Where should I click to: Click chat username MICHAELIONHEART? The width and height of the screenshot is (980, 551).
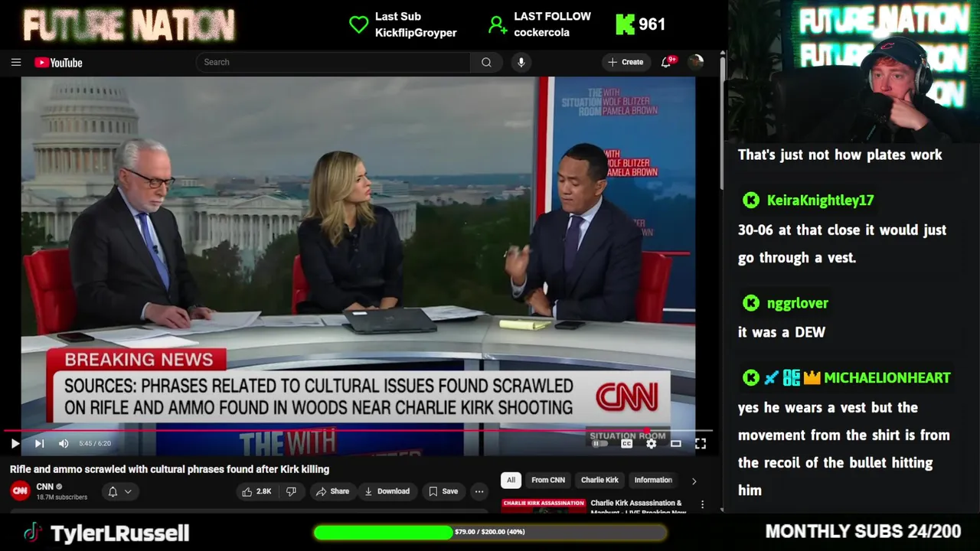pyautogui.click(x=887, y=377)
